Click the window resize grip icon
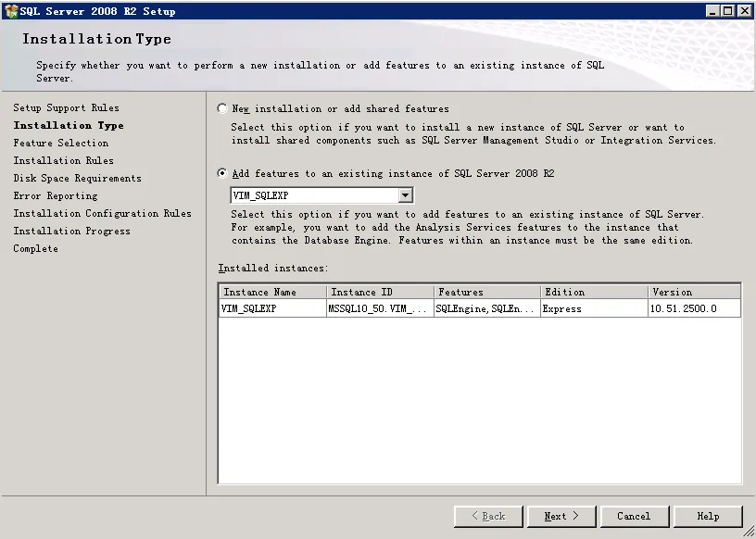 pyautogui.click(x=749, y=532)
